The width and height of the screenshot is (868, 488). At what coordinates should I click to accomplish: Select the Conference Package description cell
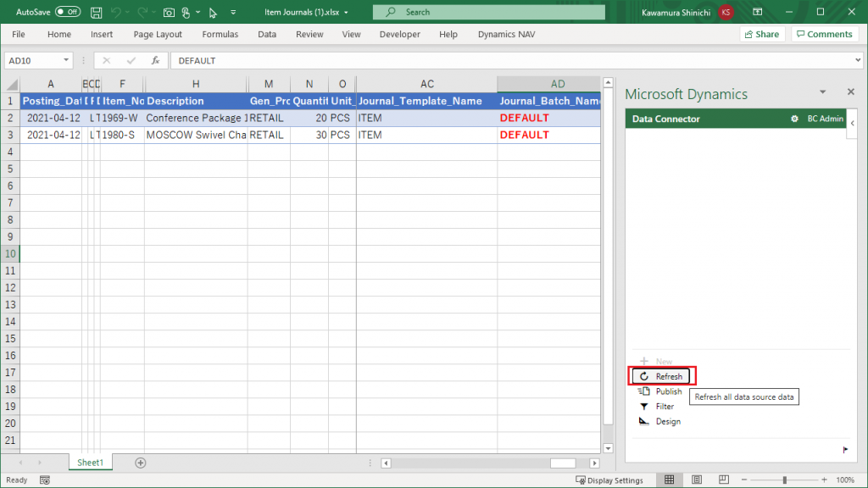(x=196, y=118)
